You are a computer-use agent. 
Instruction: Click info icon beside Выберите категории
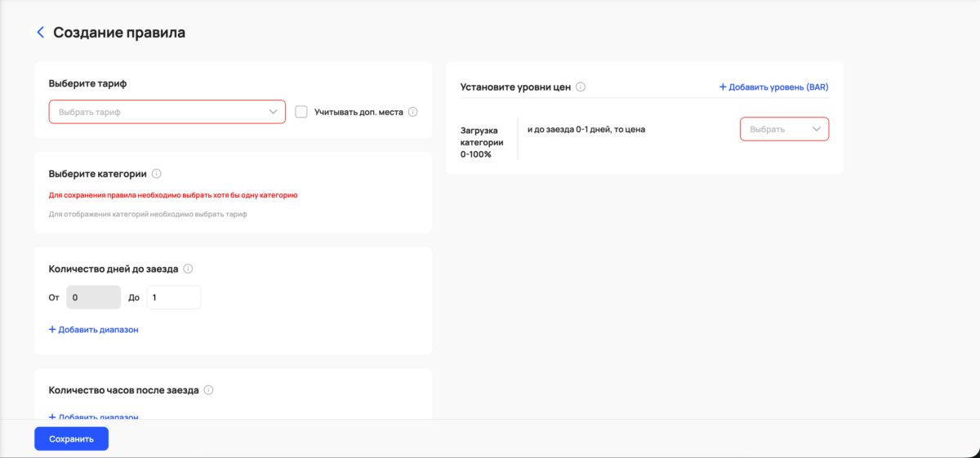click(157, 174)
